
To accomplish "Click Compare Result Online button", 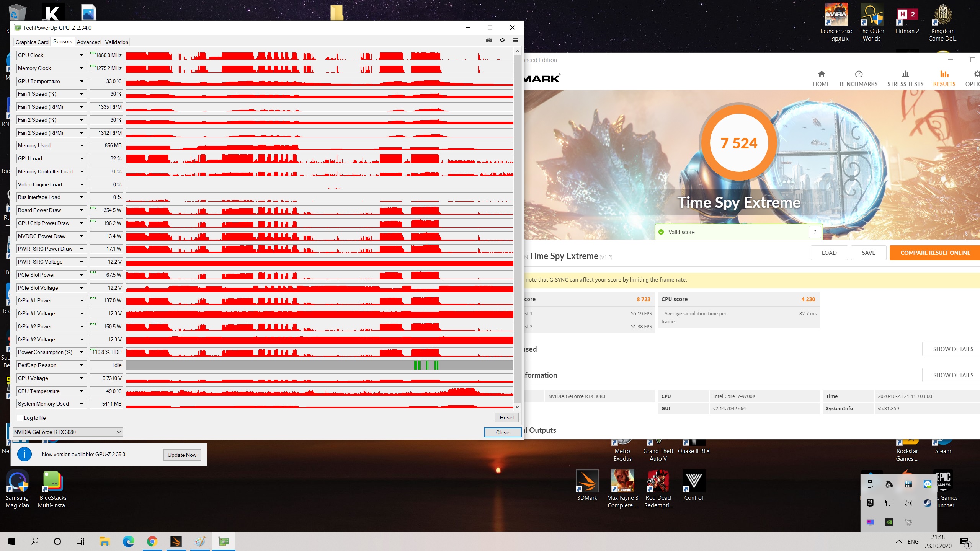I will 935,253.
